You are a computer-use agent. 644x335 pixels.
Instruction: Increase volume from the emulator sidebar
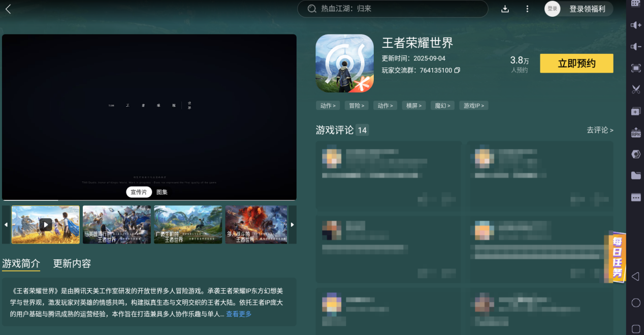(x=636, y=25)
